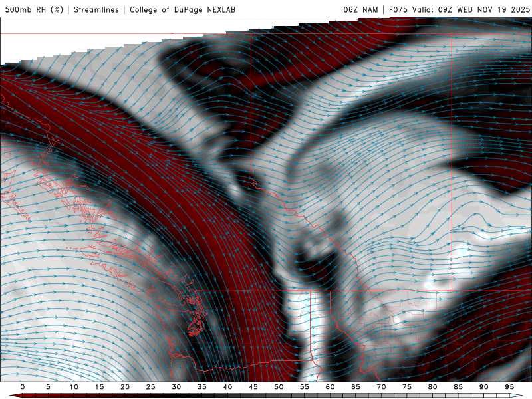
Task: Click the '20' label on color scale
Action: tap(125, 387)
